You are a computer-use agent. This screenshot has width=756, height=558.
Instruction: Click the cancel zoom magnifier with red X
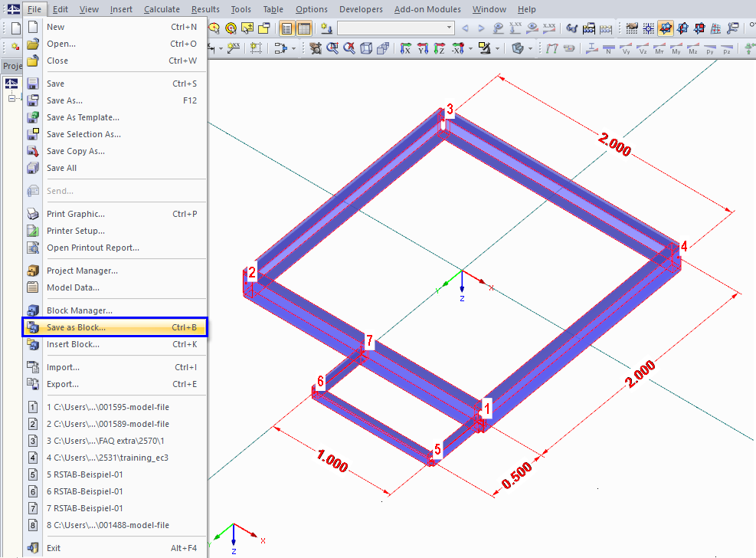pos(349,48)
